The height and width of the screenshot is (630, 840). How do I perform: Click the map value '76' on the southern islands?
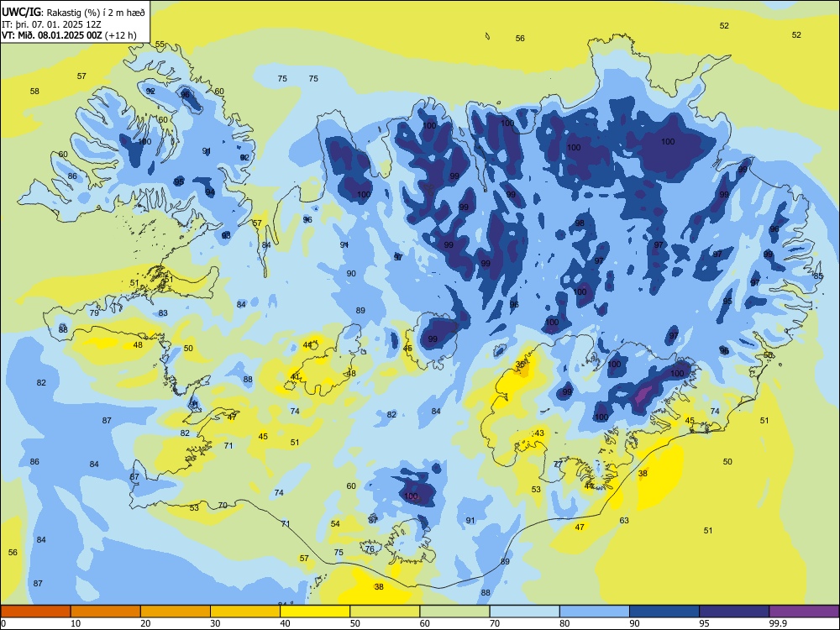pos(370,549)
